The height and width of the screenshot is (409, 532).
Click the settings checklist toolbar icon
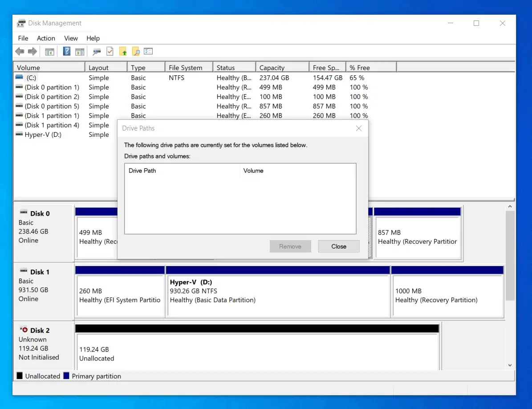coord(148,51)
